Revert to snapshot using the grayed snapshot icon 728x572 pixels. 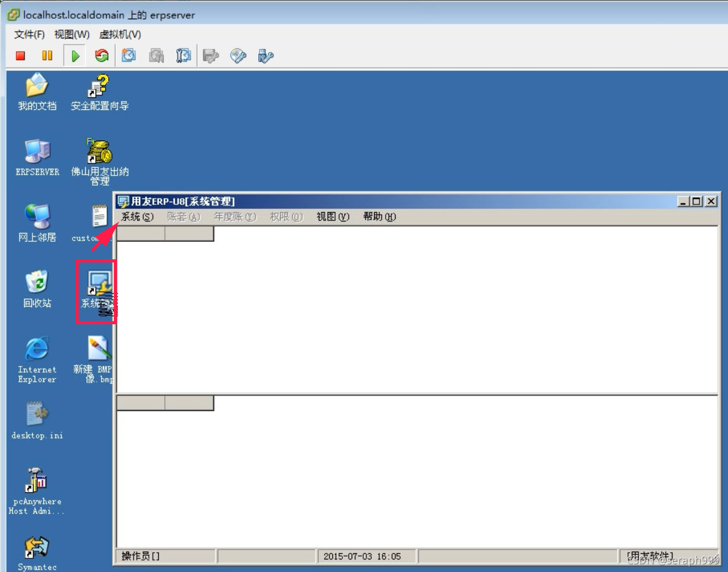(x=157, y=55)
